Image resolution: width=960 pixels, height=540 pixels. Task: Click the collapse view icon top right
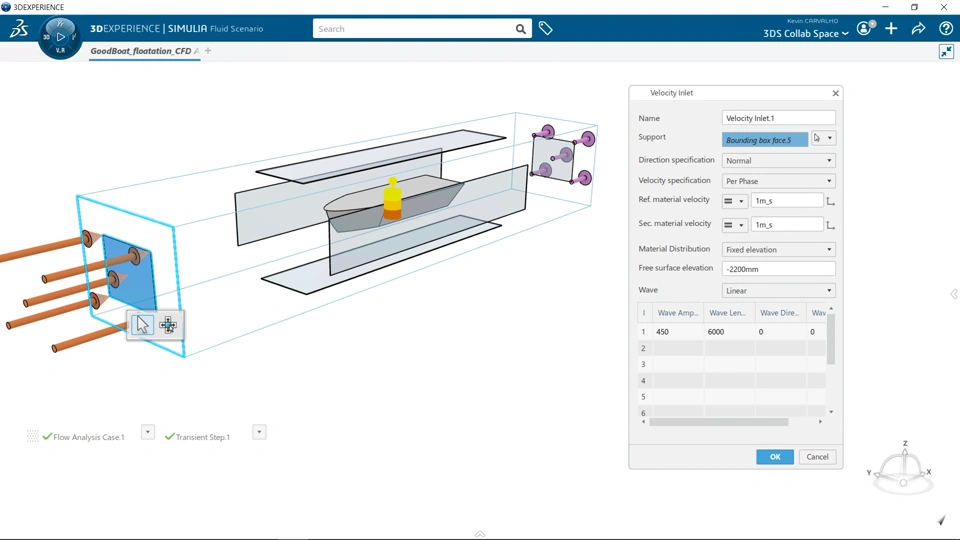click(x=947, y=51)
